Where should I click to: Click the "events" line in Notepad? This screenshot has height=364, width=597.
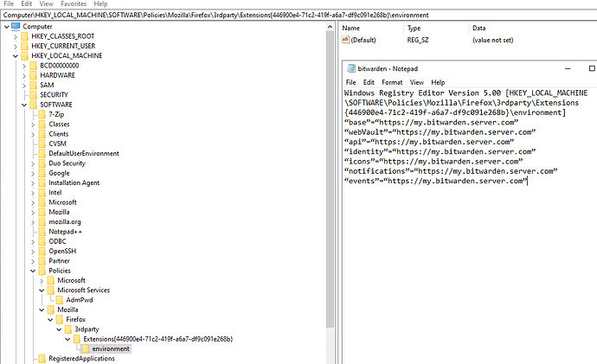[436, 181]
